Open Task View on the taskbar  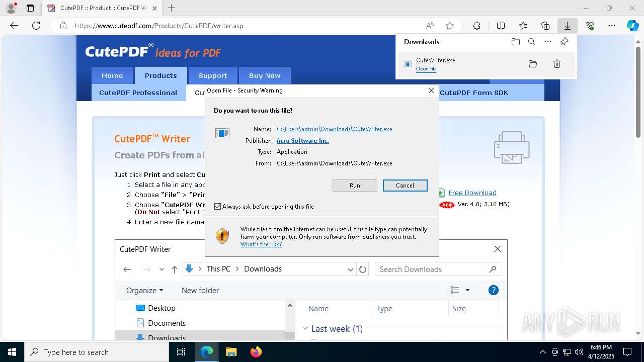(181, 352)
